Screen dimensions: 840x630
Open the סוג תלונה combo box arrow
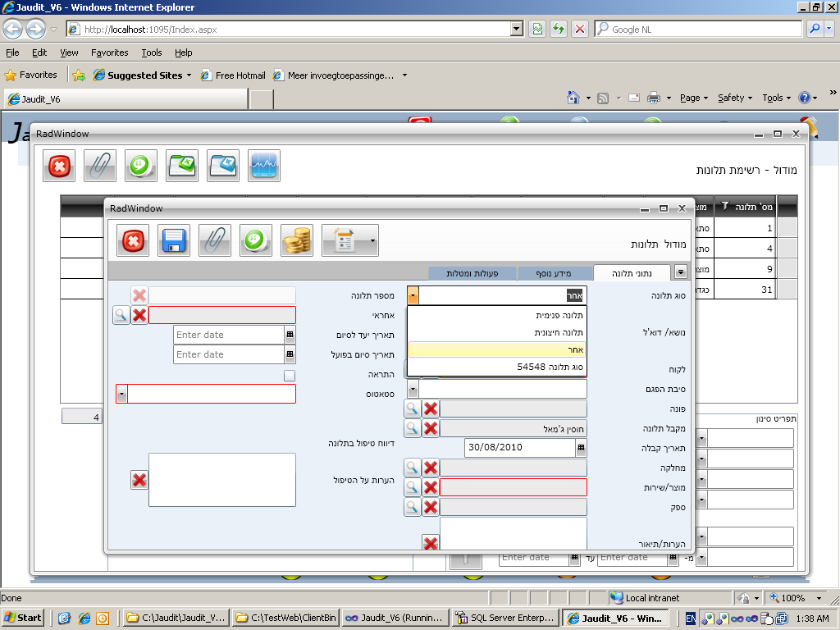coord(413,295)
